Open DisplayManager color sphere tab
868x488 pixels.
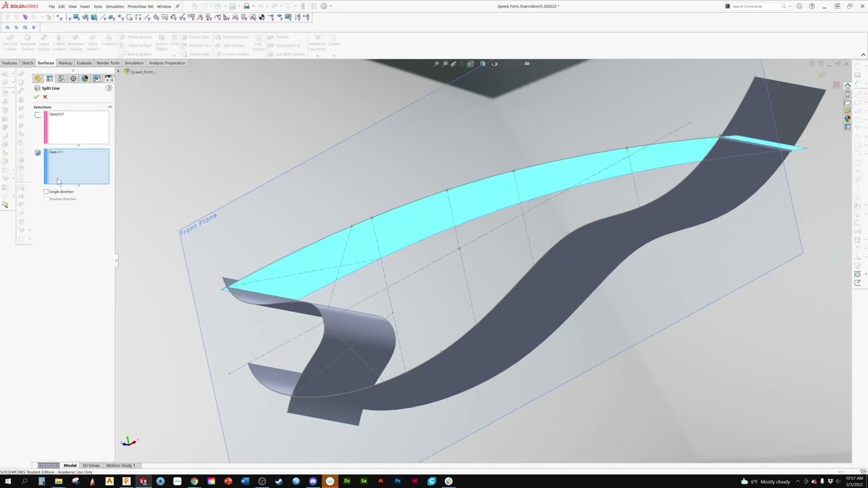[85, 79]
